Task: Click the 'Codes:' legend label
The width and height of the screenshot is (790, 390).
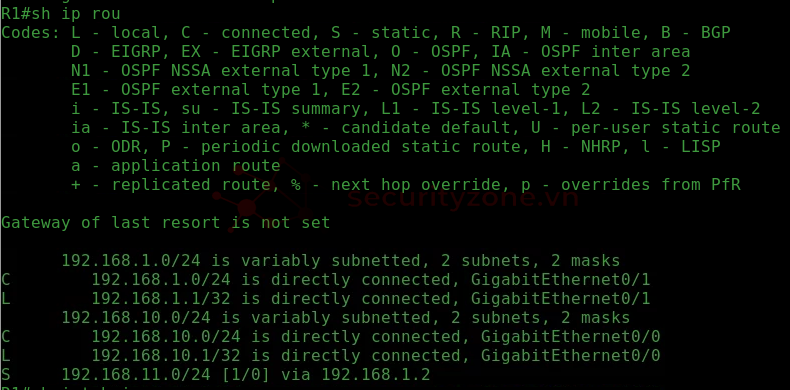Action: click(30, 33)
